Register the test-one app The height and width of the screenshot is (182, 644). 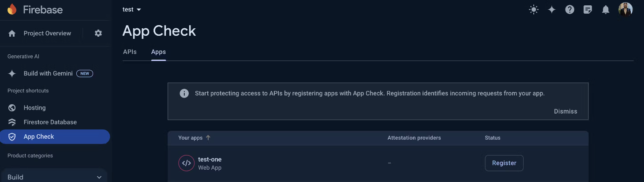pyautogui.click(x=504, y=163)
